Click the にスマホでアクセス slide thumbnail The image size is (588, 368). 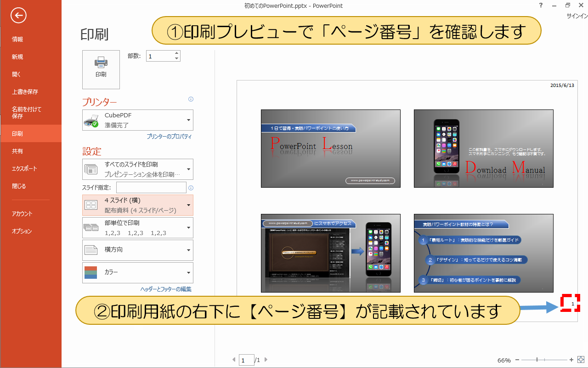point(331,253)
